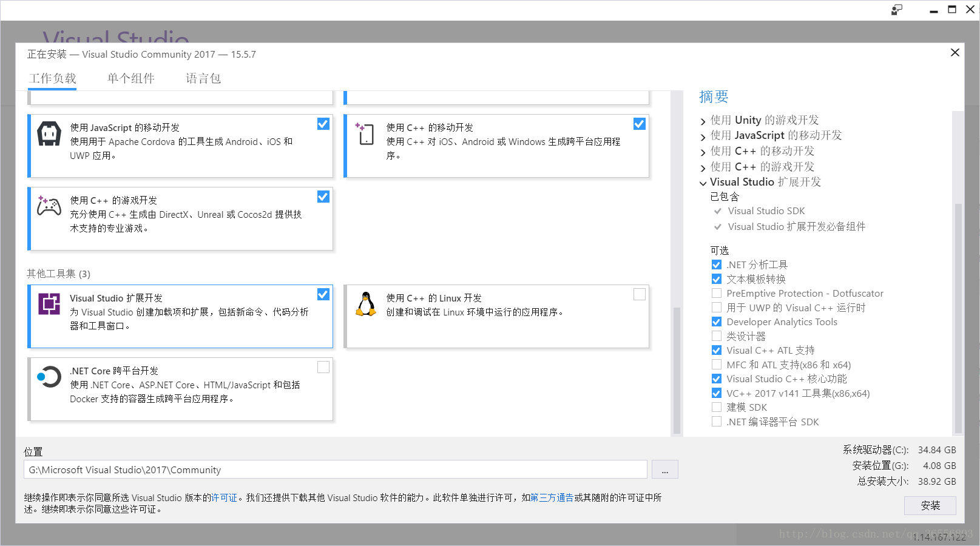Expand 使用 C++ 的游戏开发 summary
This screenshot has width=980, height=546.
pyautogui.click(x=703, y=167)
